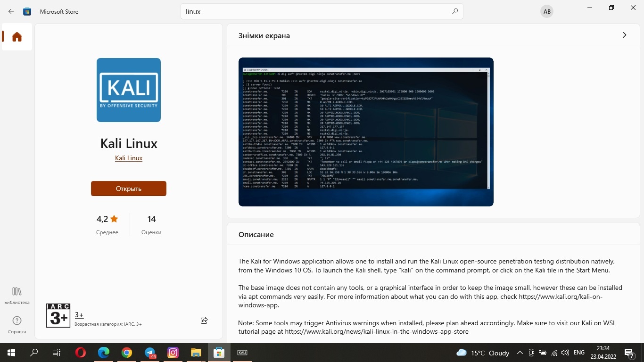Open the Windows Start menu

pyautogui.click(x=11, y=353)
